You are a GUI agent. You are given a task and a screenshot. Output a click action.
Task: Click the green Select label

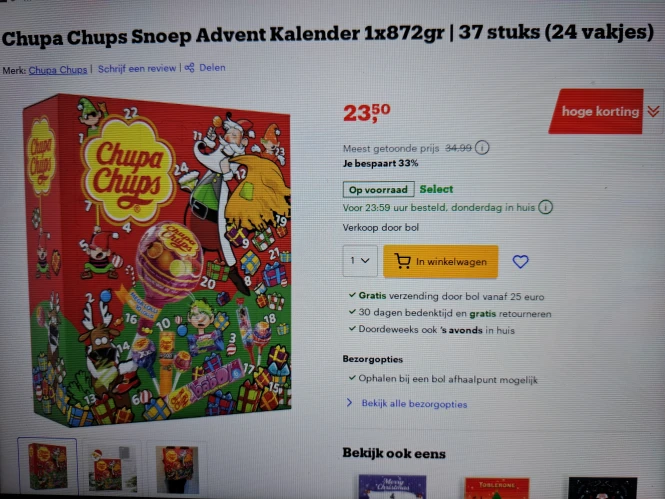436,189
